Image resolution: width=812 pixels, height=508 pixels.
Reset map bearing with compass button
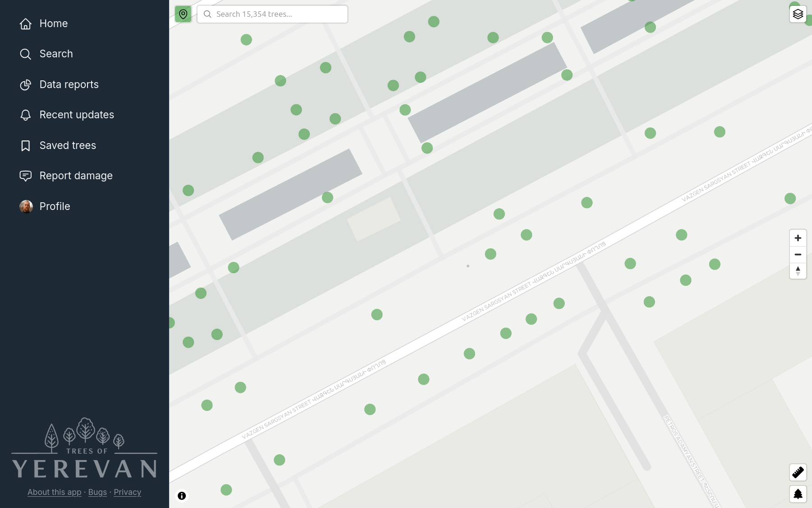pyautogui.click(x=798, y=271)
